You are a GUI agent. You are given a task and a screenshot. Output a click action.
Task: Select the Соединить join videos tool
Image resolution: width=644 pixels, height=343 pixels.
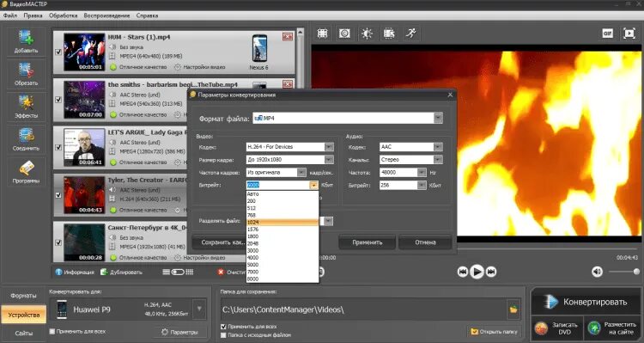tap(26, 135)
